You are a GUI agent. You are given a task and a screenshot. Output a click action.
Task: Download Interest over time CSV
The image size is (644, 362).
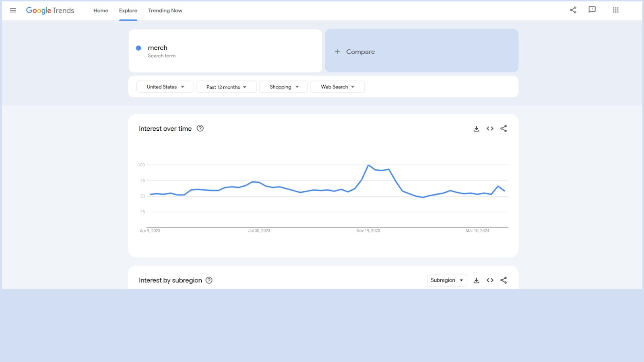click(476, 129)
